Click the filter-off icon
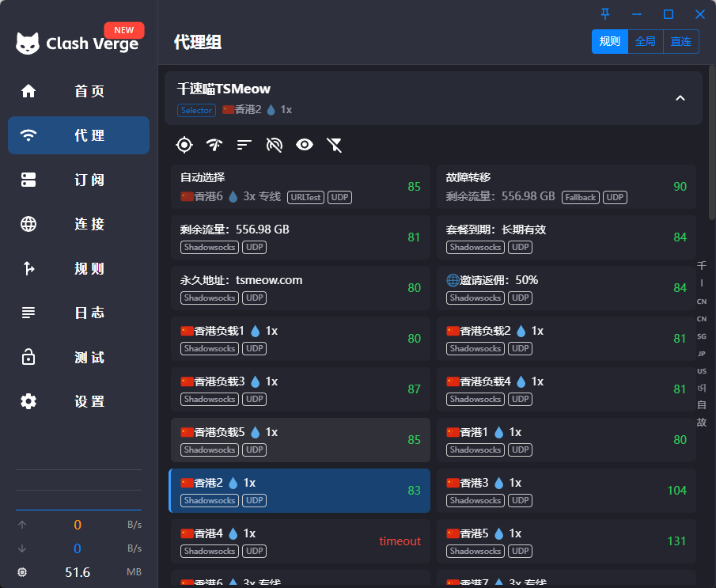Viewport: 716px width, 588px height. pos(334,145)
